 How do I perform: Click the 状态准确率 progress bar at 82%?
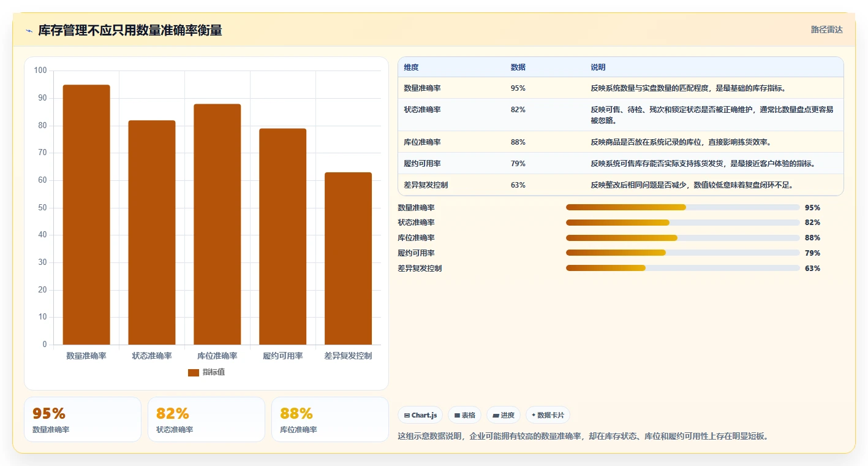(x=683, y=223)
